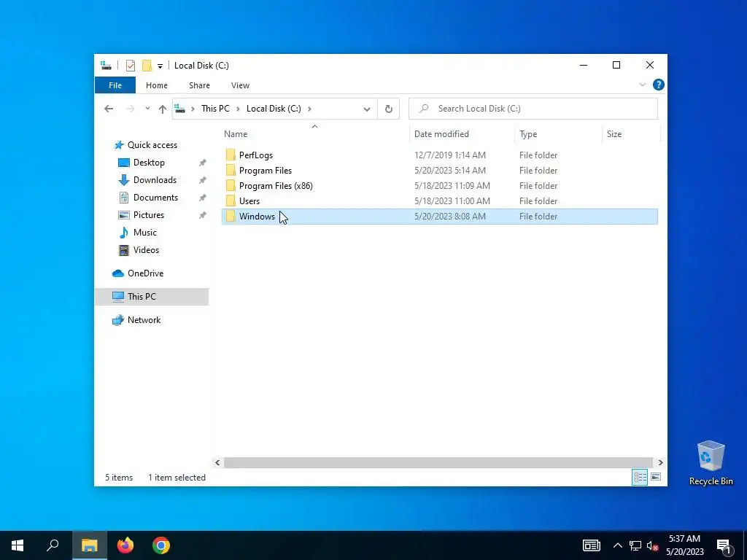Click the muted volume tray icon
Image resolution: width=747 pixels, height=560 pixels.
(x=653, y=545)
